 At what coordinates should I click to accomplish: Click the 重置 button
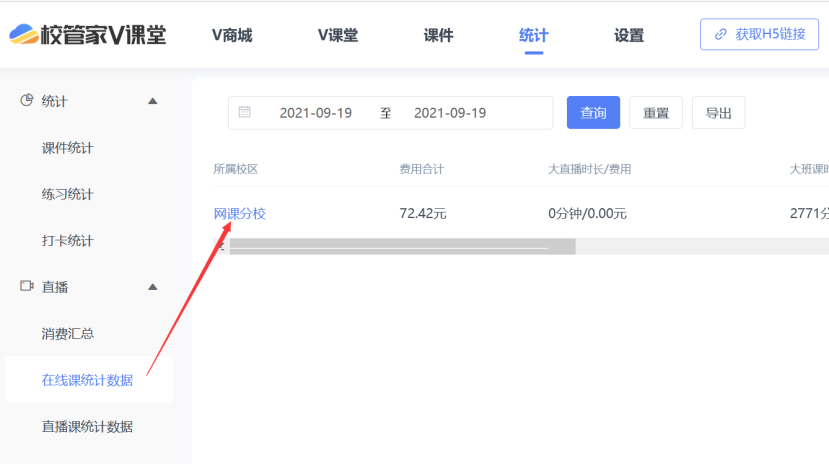pyautogui.click(x=656, y=113)
